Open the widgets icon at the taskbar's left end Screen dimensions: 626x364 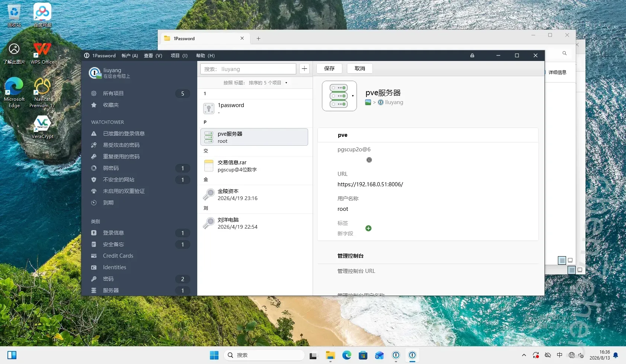[12, 355]
